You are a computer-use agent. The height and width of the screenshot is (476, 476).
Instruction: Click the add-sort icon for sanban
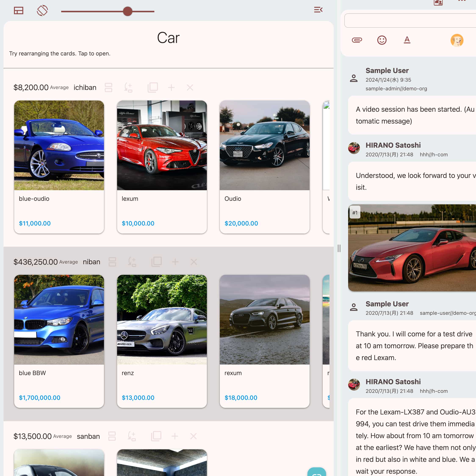132,436
